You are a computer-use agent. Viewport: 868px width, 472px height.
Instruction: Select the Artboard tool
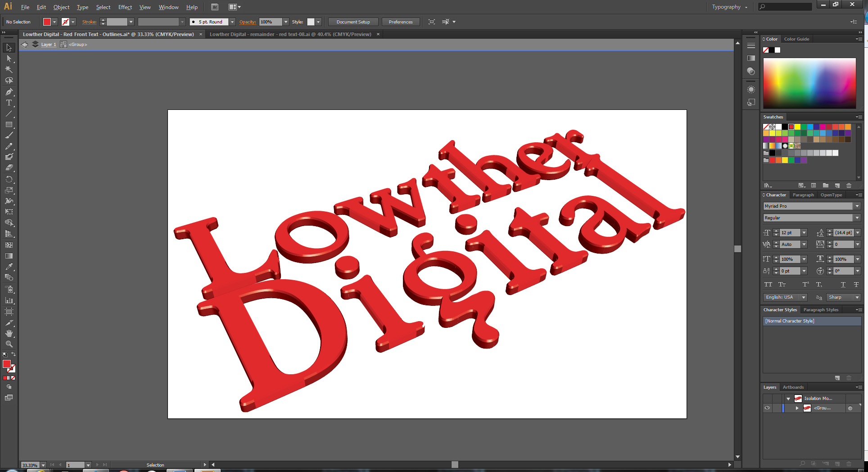(9, 312)
